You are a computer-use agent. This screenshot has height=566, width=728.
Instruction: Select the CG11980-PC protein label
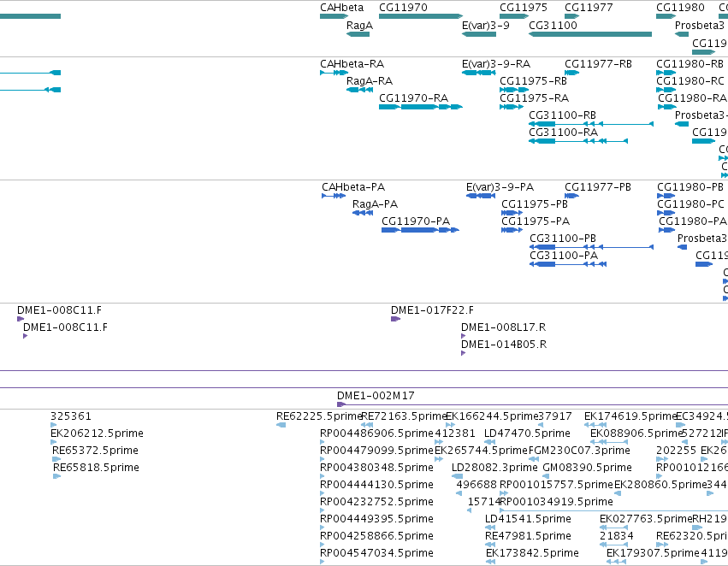690,204
